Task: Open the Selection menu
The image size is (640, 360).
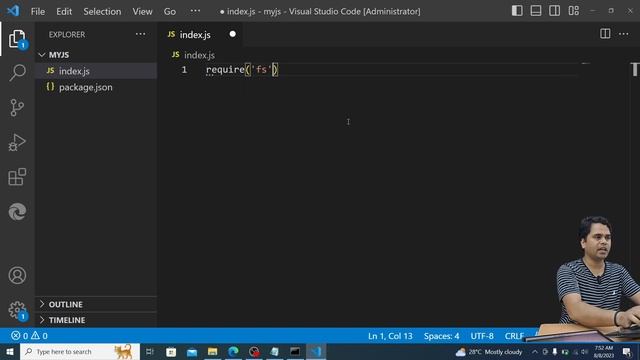Action: [x=102, y=11]
